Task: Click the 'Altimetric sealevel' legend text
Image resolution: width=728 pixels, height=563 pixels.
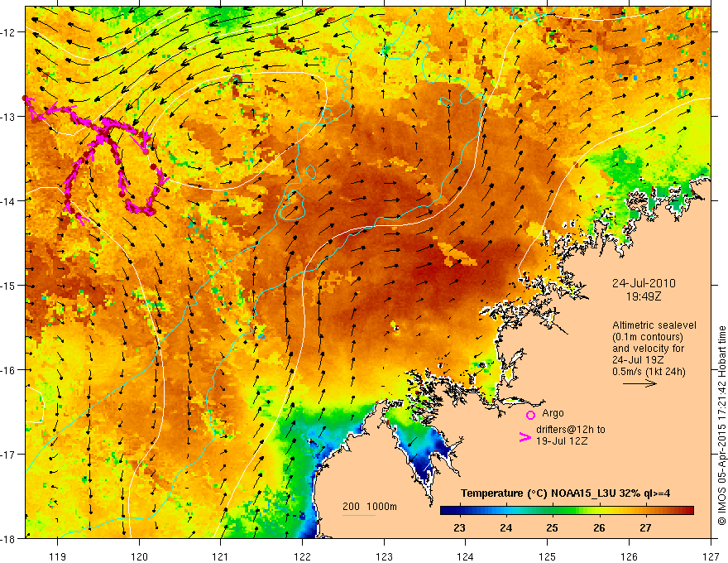Action: point(654,325)
